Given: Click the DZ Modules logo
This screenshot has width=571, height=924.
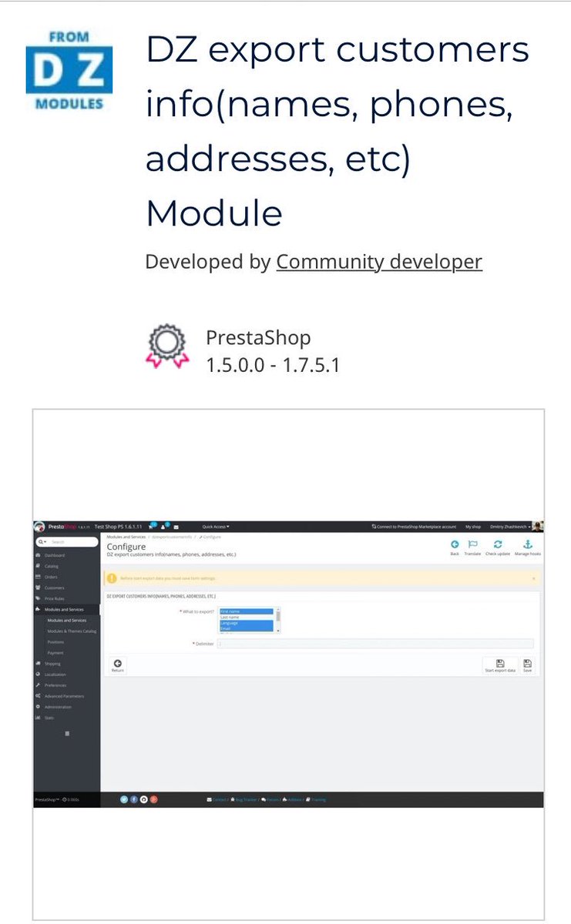Looking at the screenshot, I should tap(69, 70).
